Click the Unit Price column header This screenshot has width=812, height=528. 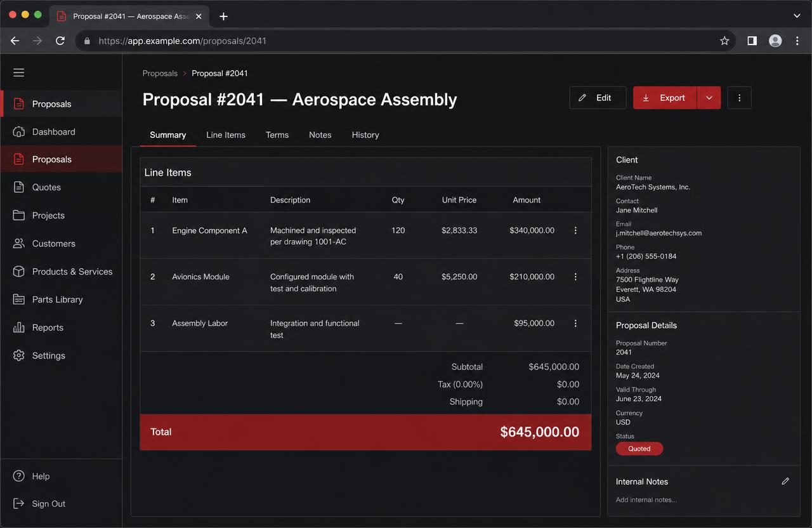pos(459,200)
